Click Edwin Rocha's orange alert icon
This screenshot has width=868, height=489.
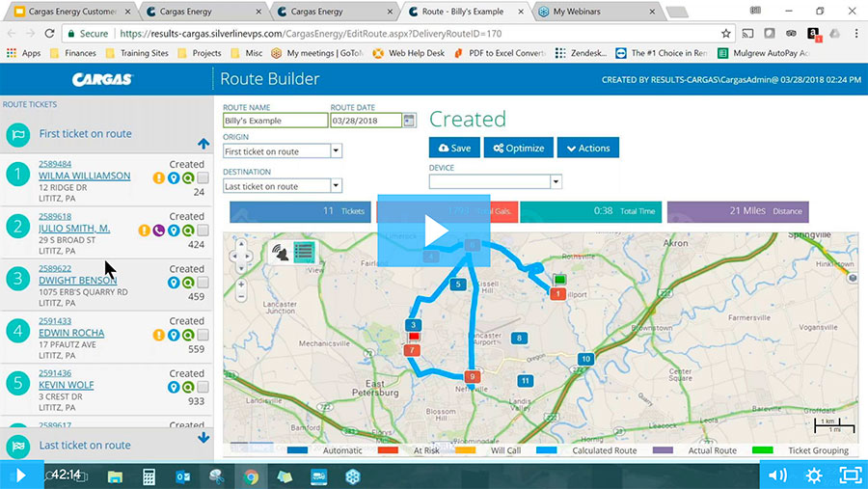158,335
